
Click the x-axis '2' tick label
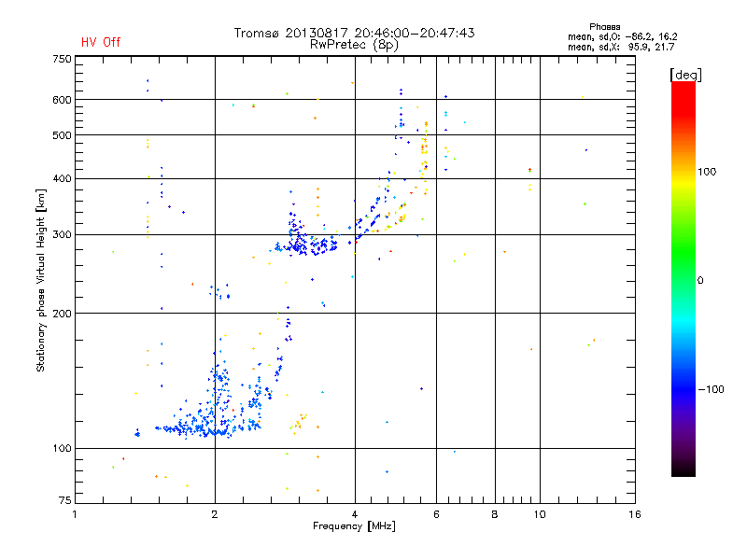[215, 514]
